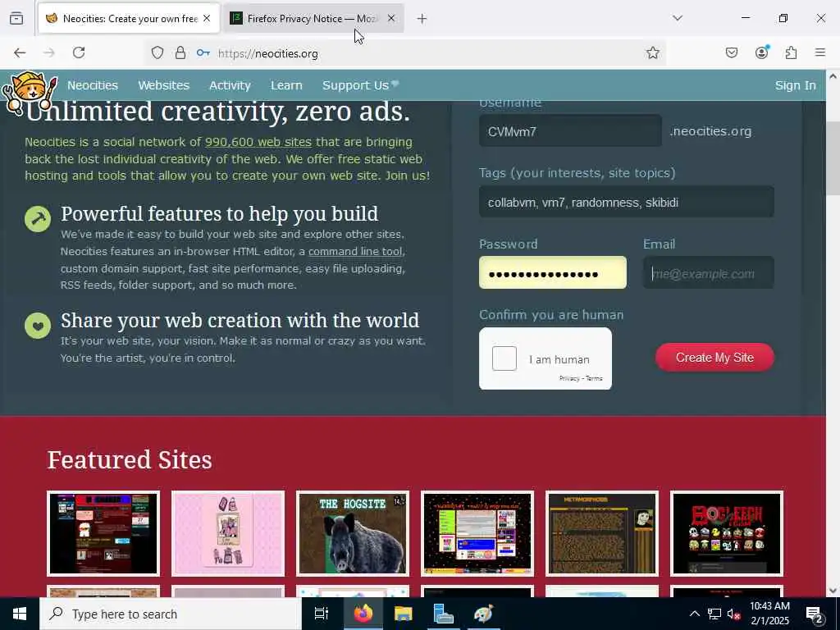This screenshot has height=630, width=840.
Task: Open the pink featured site thumbnail
Action: tap(228, 533)
